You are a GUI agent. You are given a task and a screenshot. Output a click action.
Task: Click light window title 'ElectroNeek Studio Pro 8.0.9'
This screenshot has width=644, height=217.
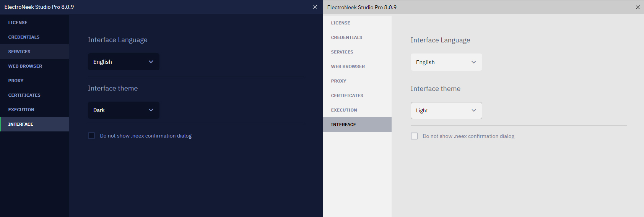coord(362,7)
